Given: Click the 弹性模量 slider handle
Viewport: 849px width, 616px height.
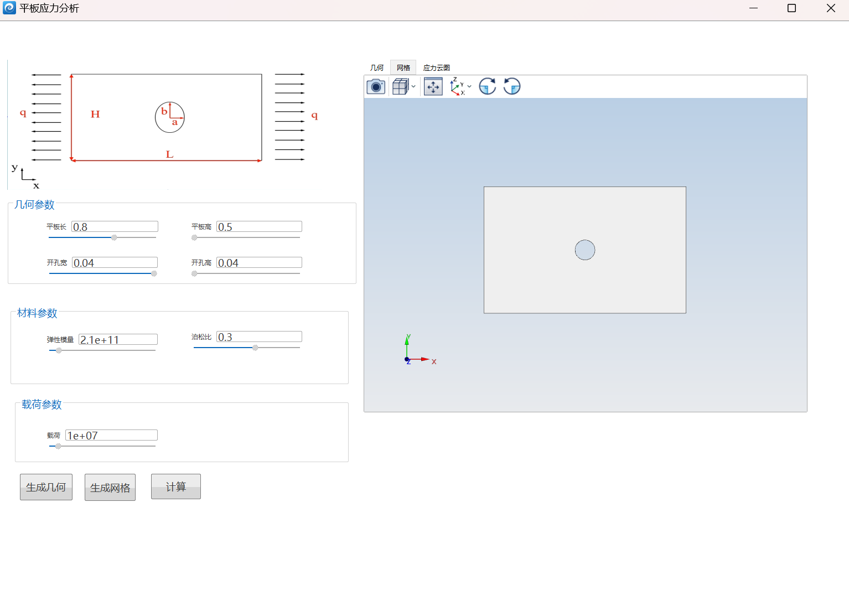Looking at the screenshot, I should coord(59,350).
